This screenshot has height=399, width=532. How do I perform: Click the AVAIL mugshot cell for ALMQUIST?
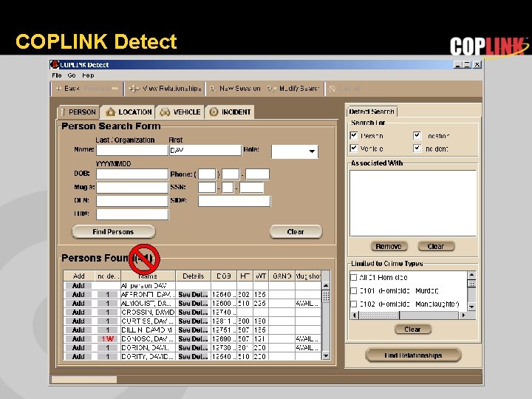pos(307,304)
